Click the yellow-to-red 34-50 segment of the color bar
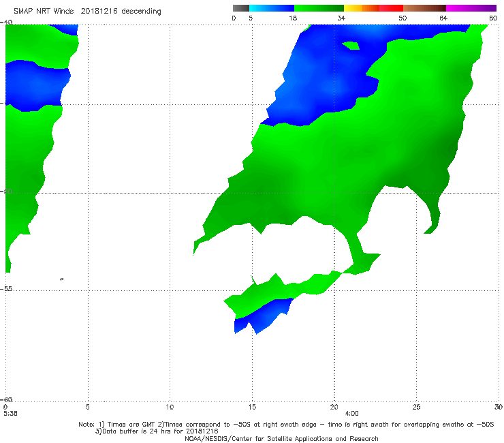This screenshot has width=504, height=443. [x=373, y=8]
